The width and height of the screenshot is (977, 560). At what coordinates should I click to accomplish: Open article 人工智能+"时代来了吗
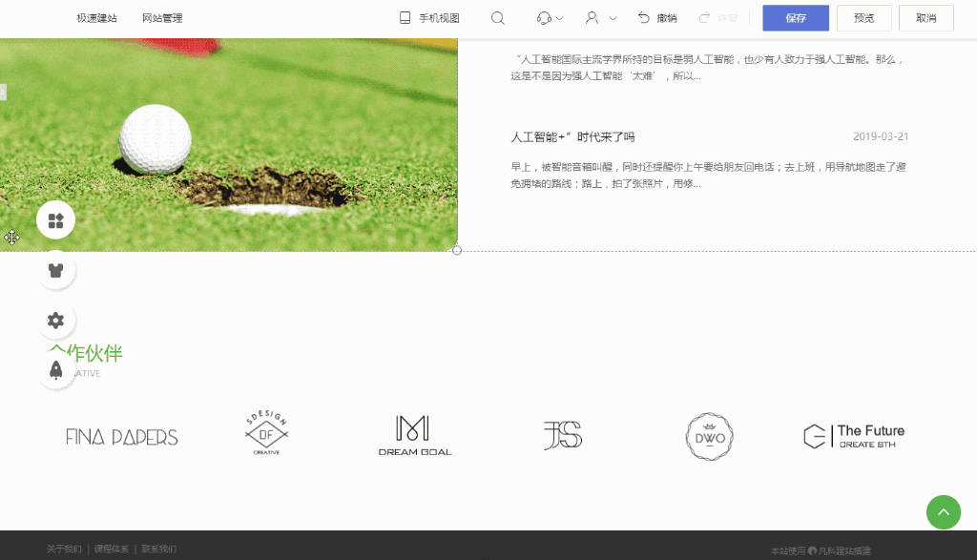tap(572, 136)
